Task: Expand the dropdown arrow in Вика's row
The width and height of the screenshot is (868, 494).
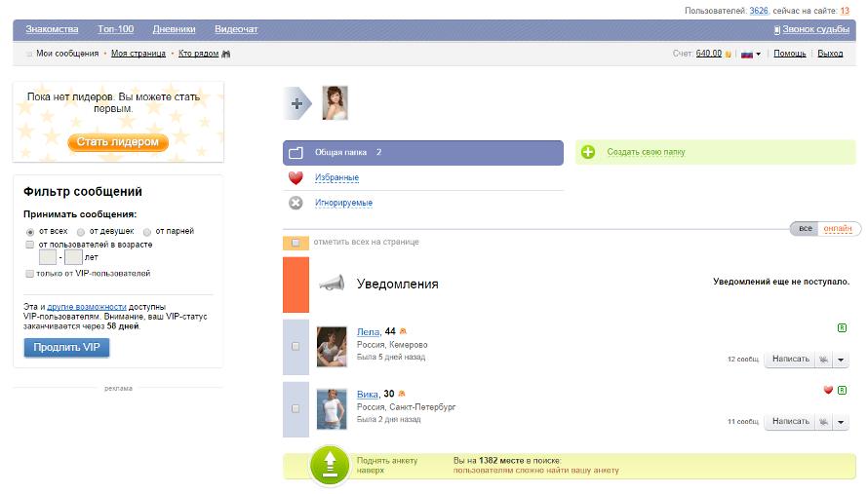Action: [x=842, y=422]
